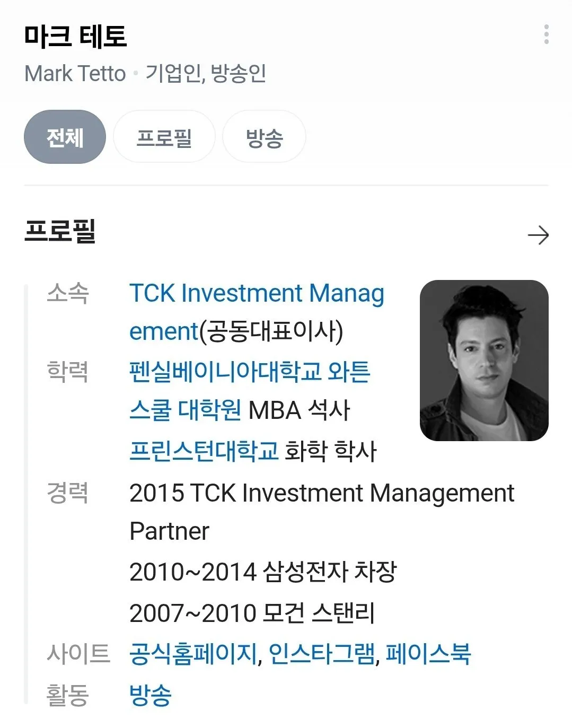Open the TCK Investment Management affiliation link
This screenshot has height=728, width=572.
tap(257, 294)
